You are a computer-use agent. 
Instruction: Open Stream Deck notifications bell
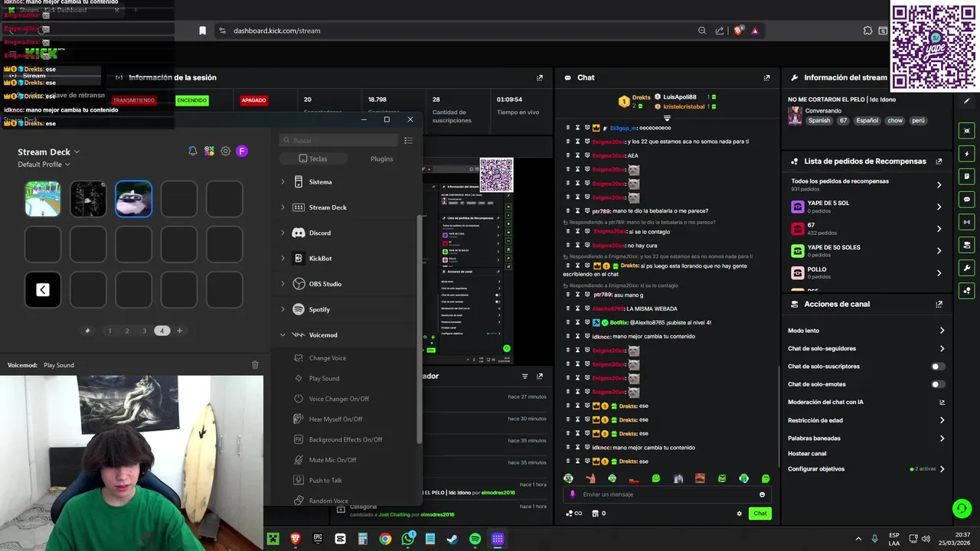tap(192, 151)
